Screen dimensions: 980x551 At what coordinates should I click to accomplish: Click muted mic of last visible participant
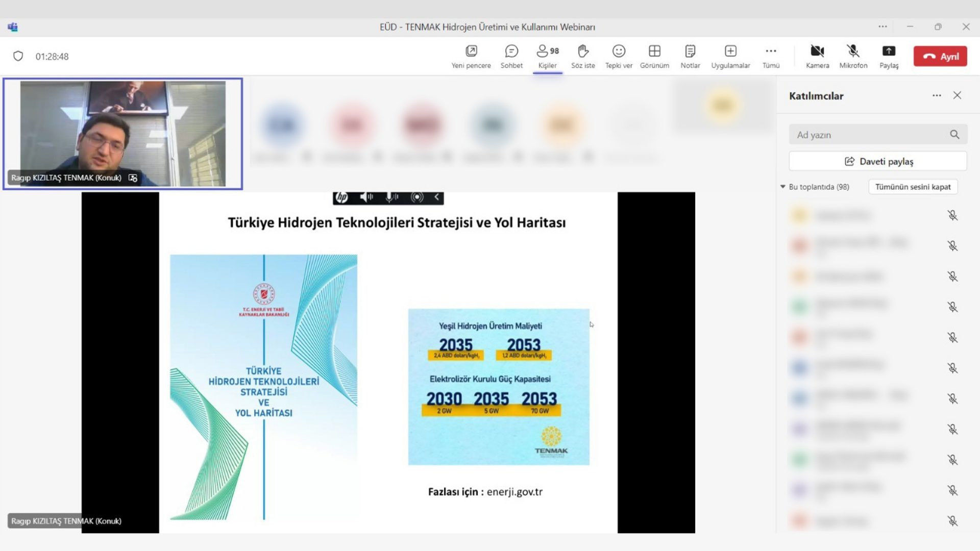952,521
